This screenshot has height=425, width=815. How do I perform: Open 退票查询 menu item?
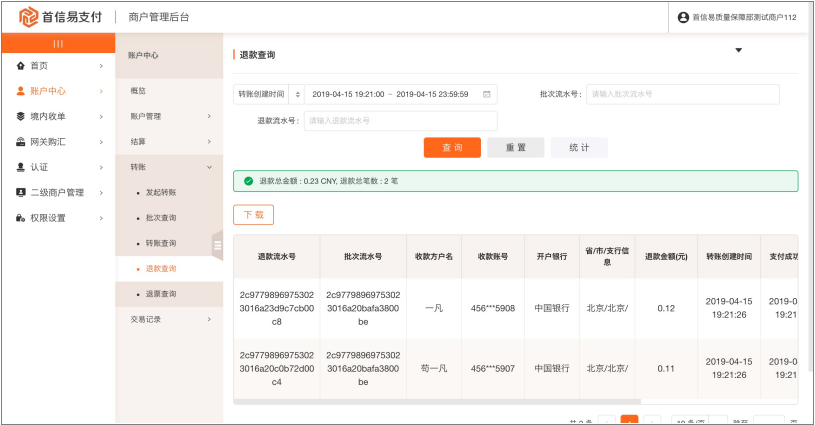(161, 294)
